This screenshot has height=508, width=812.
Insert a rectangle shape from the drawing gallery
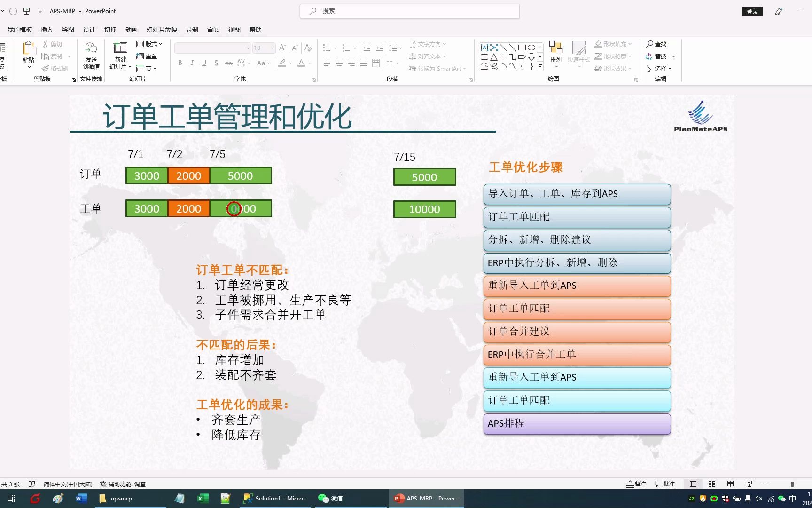pos(522,47)
